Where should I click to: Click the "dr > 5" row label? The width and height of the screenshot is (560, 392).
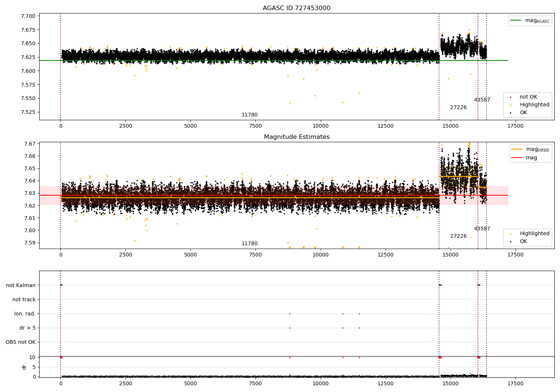(28, 328)
